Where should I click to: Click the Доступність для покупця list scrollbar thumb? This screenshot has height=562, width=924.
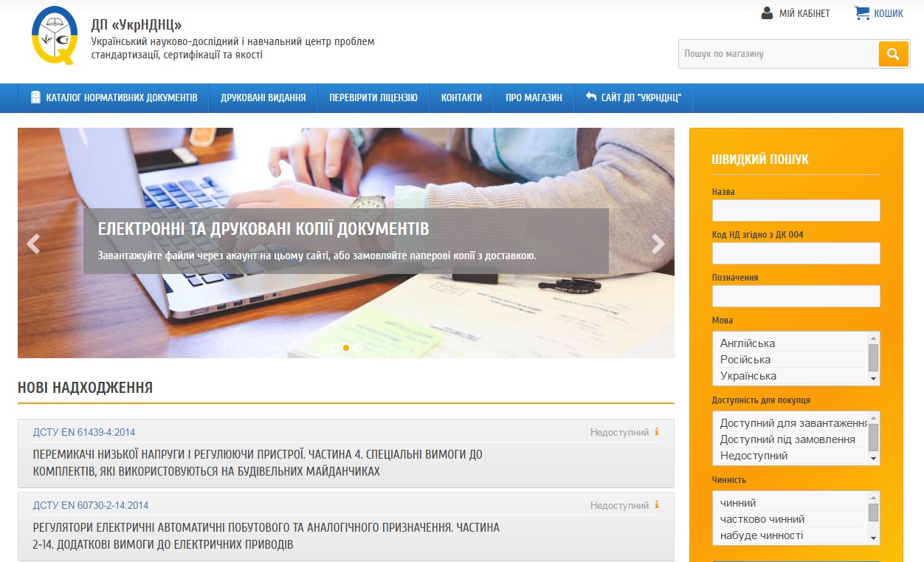[x=874, y=437]
